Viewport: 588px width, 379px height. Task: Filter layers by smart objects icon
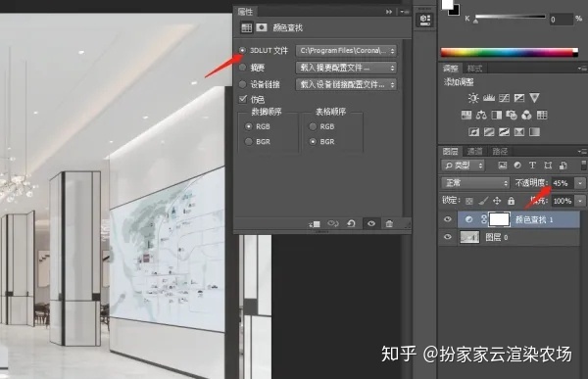(x=563, y=166)
